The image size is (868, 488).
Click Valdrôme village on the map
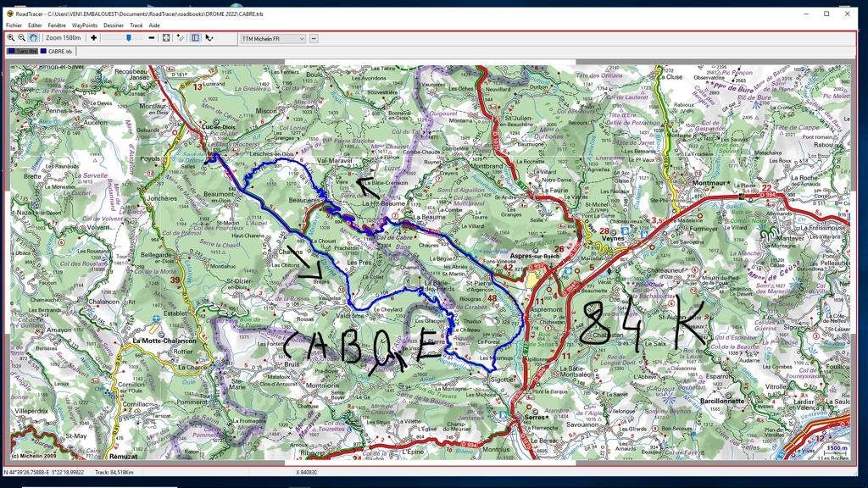[350, 315]
